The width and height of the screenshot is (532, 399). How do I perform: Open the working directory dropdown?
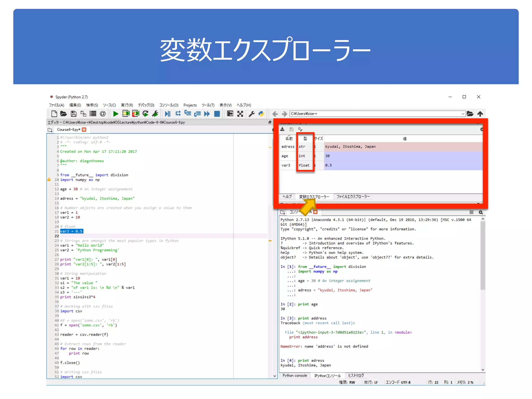pos(463,114)
